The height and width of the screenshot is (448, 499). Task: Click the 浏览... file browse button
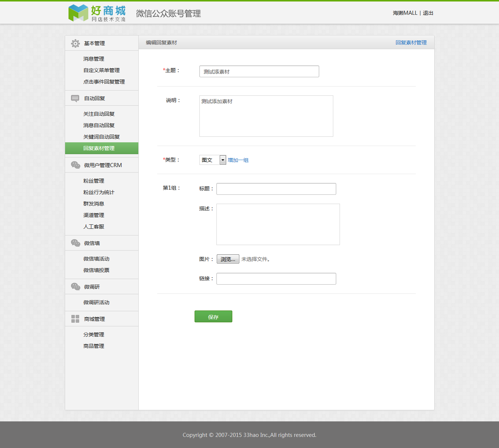pos(228,259)
